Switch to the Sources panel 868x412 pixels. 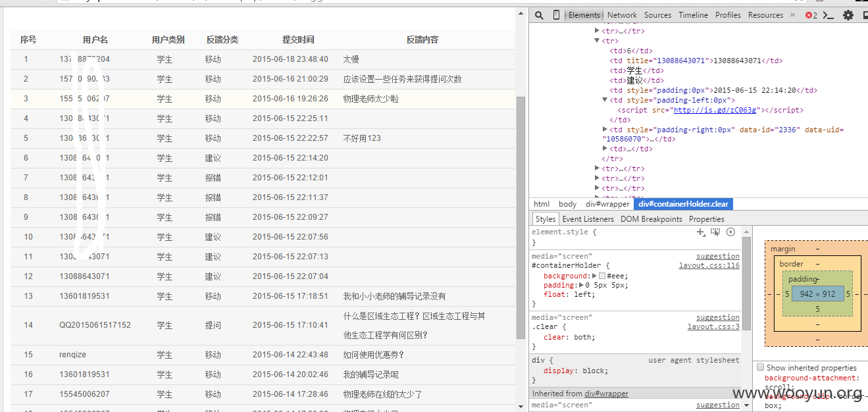point(658,15)
